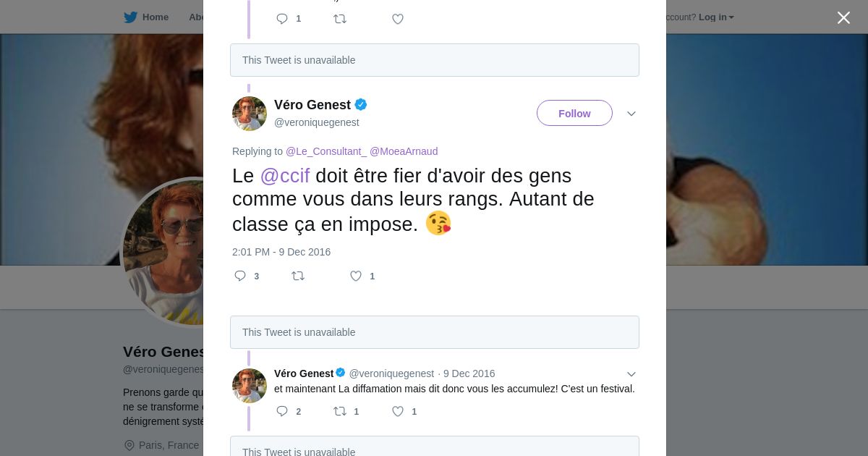Open chevron menu on the 9 Dec 2016 reply
The width and height of the screenshot is (868, 456).
[x=631, y=374]
